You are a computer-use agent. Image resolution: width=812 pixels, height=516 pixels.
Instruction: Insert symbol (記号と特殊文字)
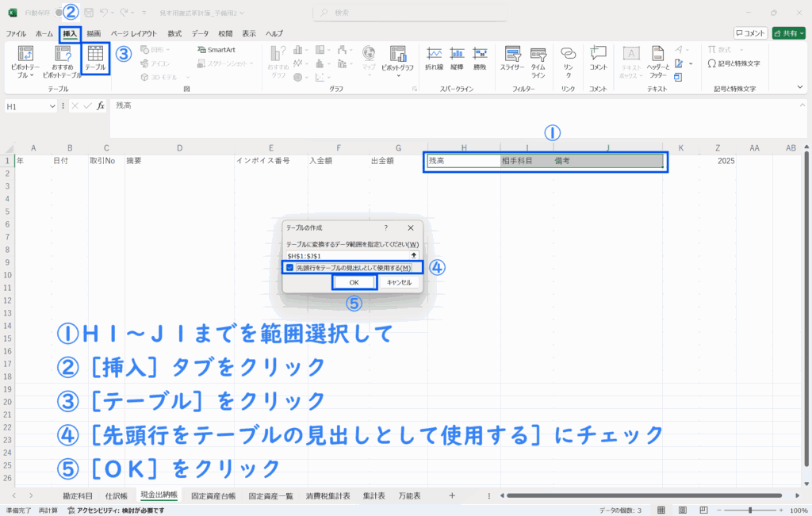point(733,63)
